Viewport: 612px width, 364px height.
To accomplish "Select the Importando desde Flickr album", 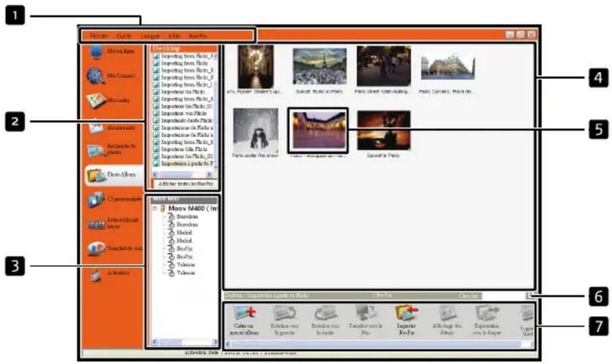I will [183, 120].
